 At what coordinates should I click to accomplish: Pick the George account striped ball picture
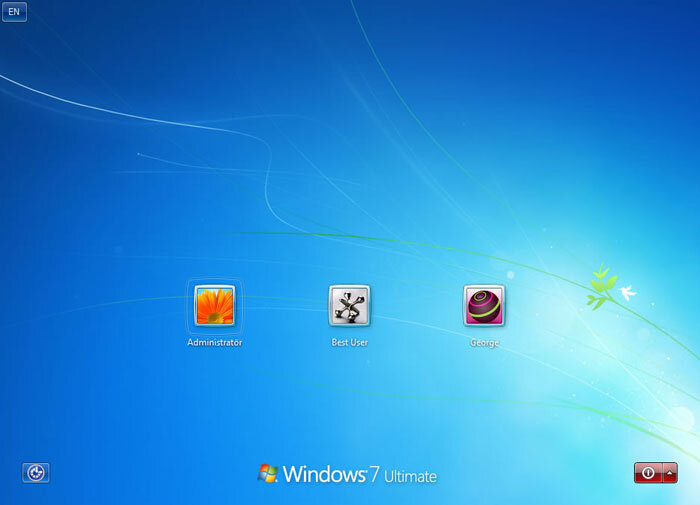484,306
